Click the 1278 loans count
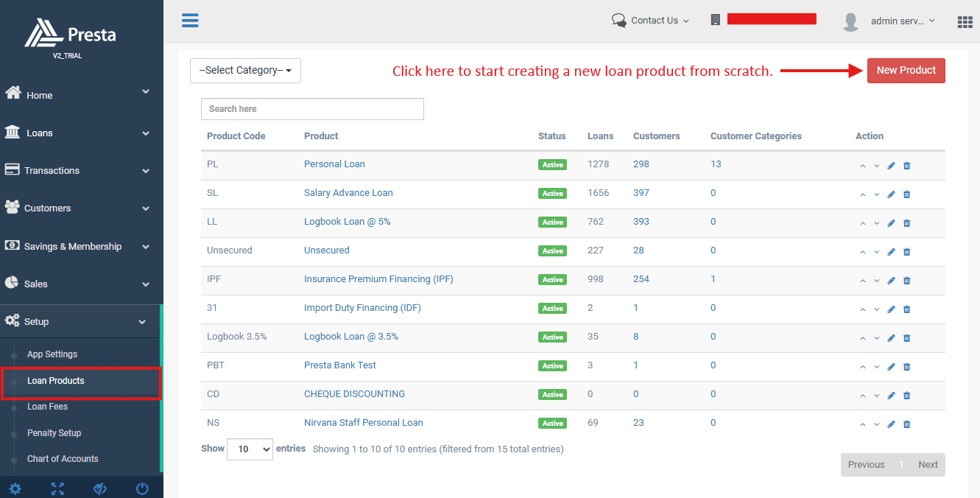 [x=599, y=164]
